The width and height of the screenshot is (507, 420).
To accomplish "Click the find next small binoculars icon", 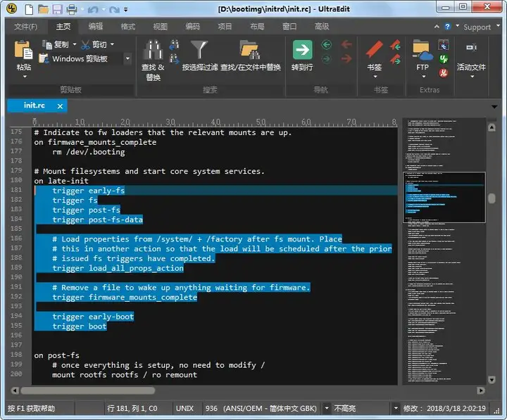I will click(175, 59).
